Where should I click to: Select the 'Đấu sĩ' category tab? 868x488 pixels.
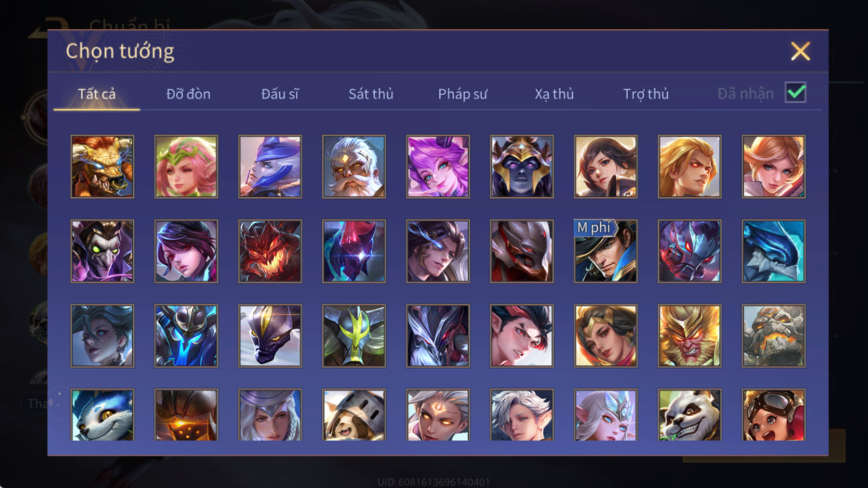(280, 94)
